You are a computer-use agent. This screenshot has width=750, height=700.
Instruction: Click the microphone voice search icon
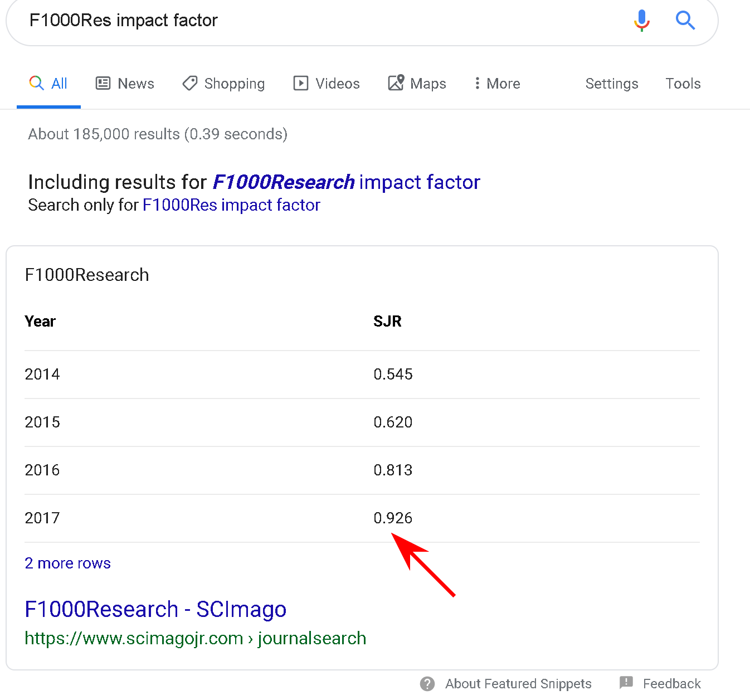click(x=641, y=21)
